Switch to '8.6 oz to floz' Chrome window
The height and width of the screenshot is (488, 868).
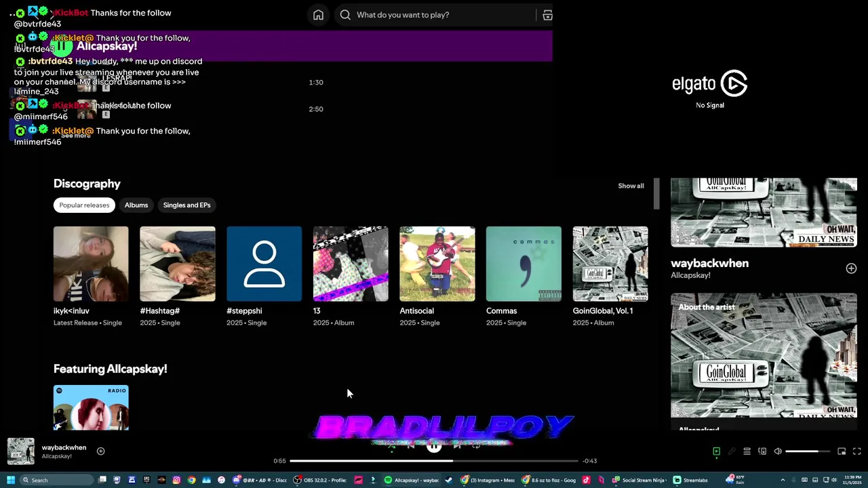pyautogui.click(x=549, y=480)
